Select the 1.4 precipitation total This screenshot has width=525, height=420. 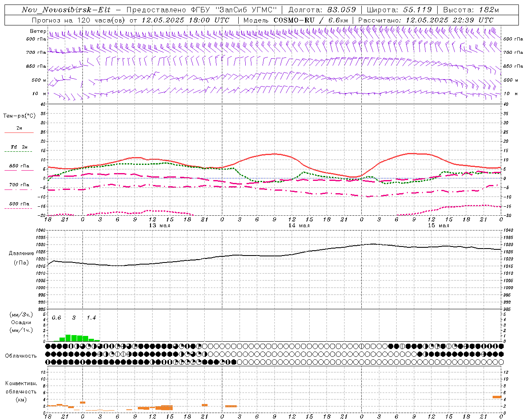(x=91, y=318)
